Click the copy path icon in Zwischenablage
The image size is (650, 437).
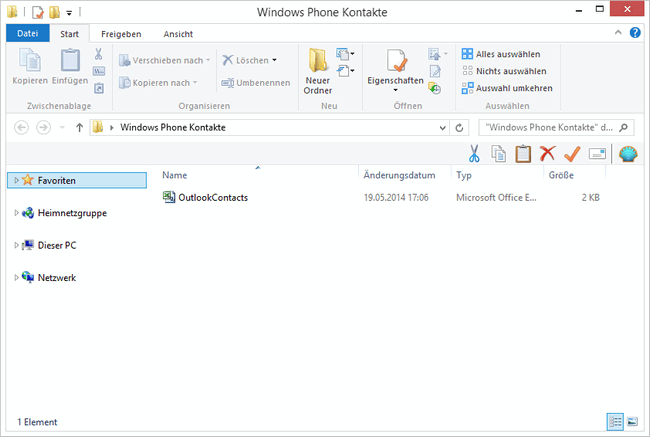tap(99, 71)
